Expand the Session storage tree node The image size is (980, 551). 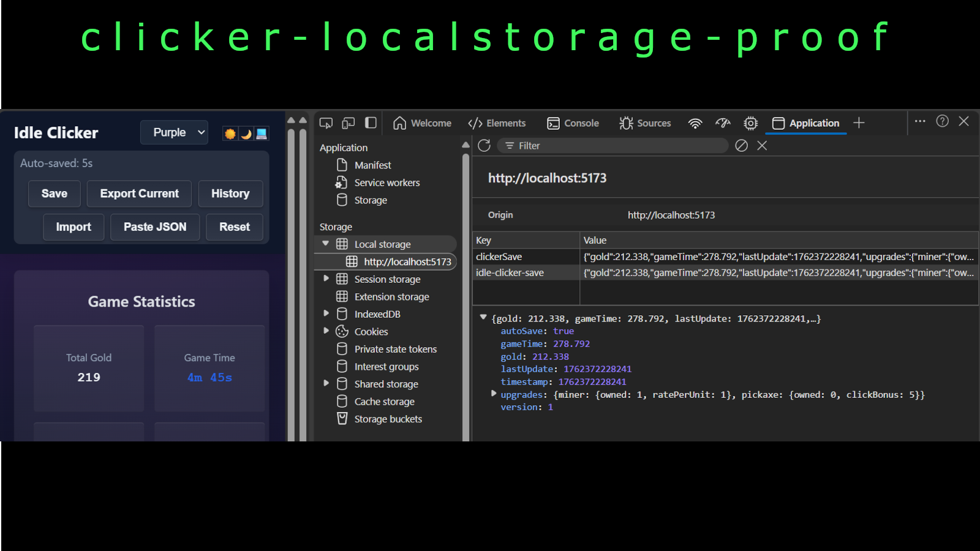(326, 279)
